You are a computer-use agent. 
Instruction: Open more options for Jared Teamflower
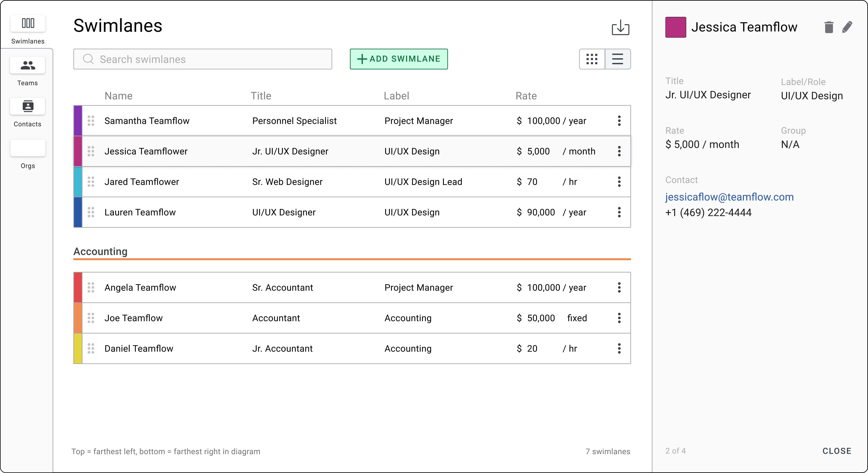(619, 182)
